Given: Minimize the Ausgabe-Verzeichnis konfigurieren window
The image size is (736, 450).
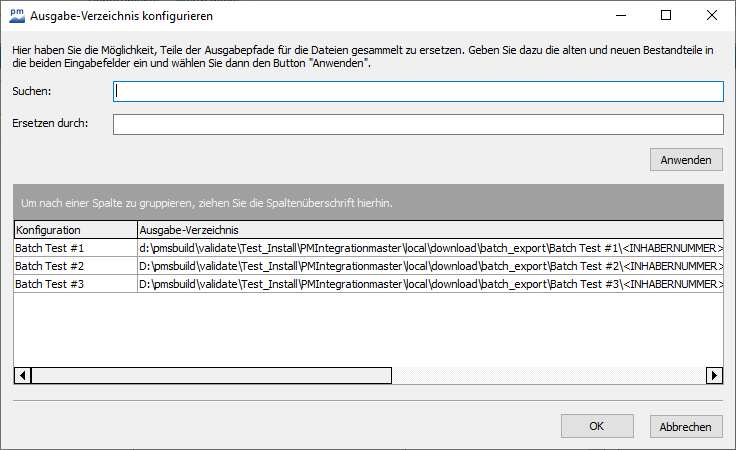Looking at the screenshot, I should point(621,16).
